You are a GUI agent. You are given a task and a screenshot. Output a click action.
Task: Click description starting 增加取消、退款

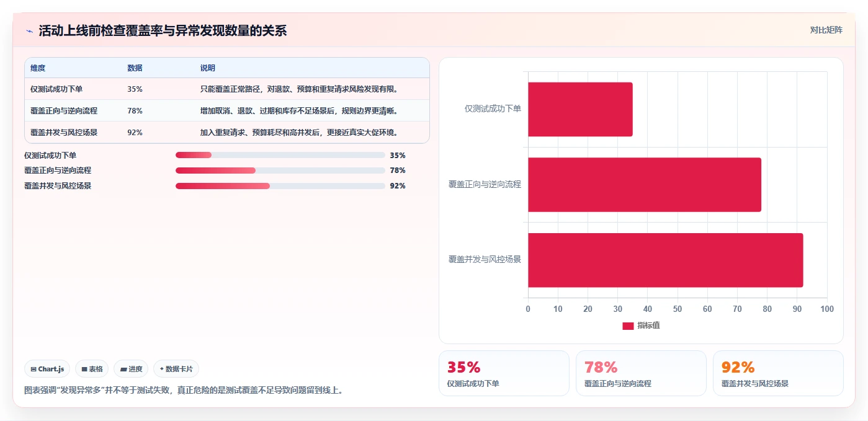[299, 110]
